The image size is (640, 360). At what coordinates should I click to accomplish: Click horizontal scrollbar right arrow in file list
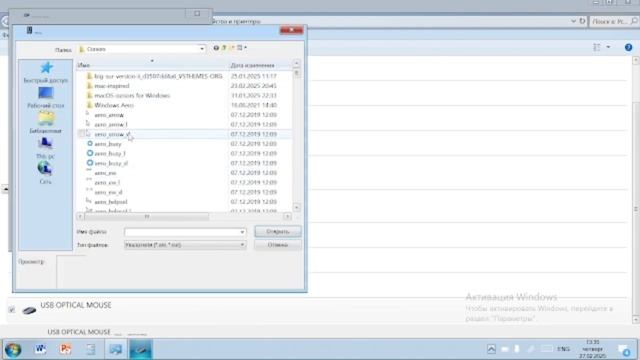click(x=287, y=216)
